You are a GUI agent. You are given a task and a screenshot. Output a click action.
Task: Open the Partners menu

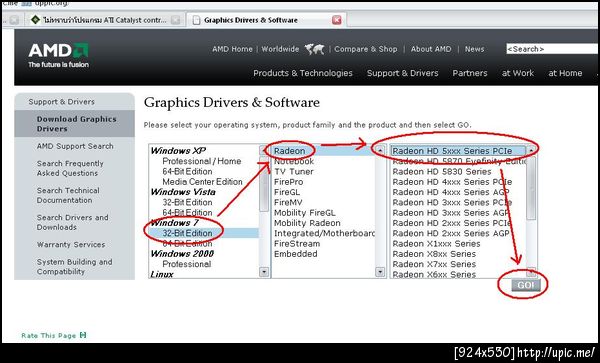[470, 73]
